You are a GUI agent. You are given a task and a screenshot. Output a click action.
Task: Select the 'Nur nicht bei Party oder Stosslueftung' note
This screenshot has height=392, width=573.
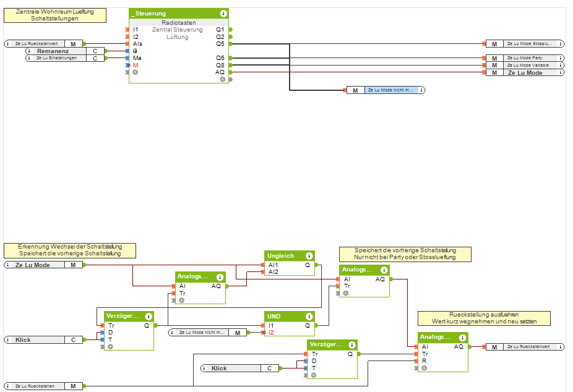405,254
